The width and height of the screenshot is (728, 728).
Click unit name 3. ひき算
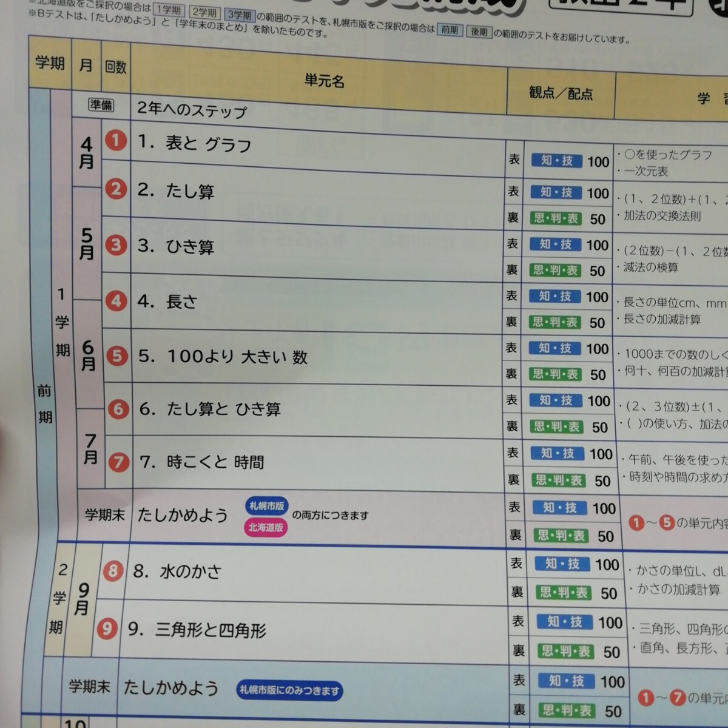click(x=175, y=246)
